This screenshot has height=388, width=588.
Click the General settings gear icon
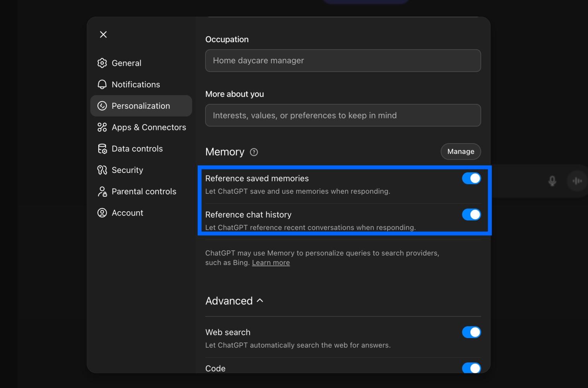pos(102,63)
